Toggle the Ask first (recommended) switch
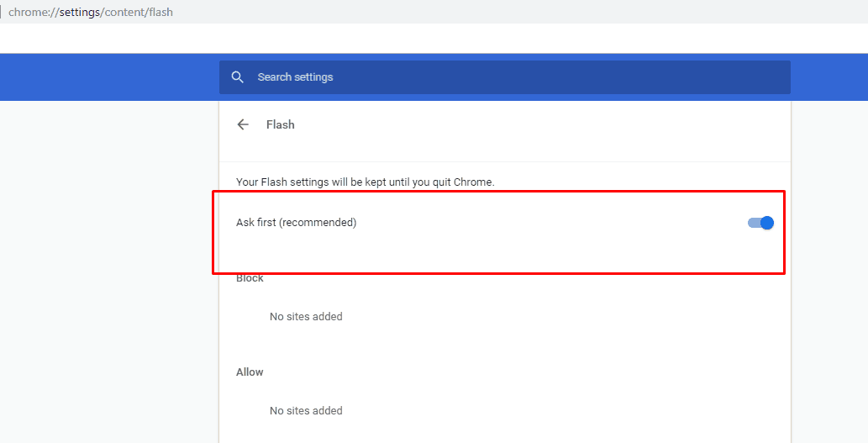Viewport: 868px width, 443px height. click(760, 223)
